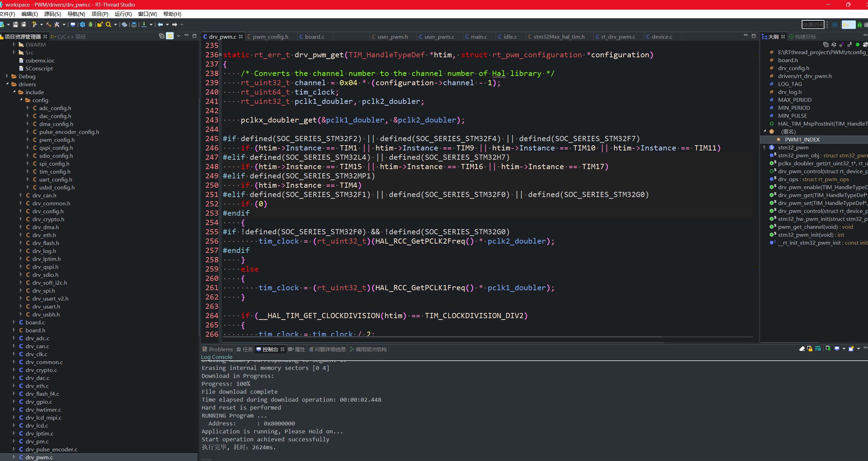Switch to the pwm_config.h editor tab
Image resolution: width=868 pixels, height=461 pixels.
270,37
